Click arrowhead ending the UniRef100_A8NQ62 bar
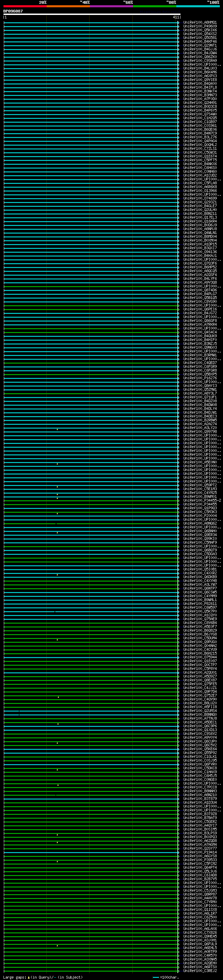This screenshot has height=980, width=223. pyautogui.click(x=178, y=524)
